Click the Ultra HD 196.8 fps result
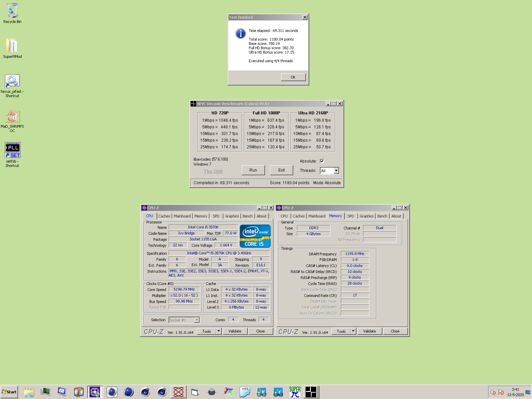 (x=322, y=120)
